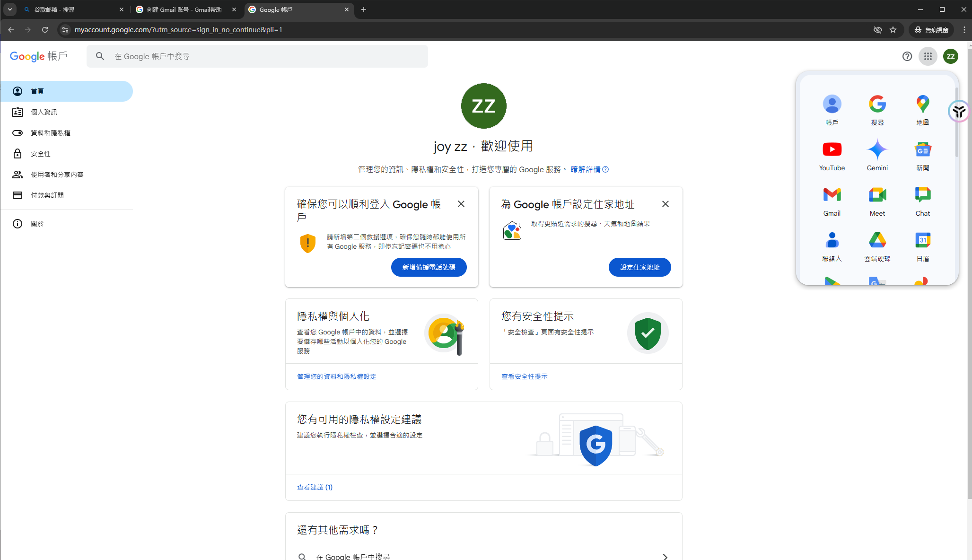Click the Google 帳戶 logo
Screen dimensions: 972x560
coord(39,56)
